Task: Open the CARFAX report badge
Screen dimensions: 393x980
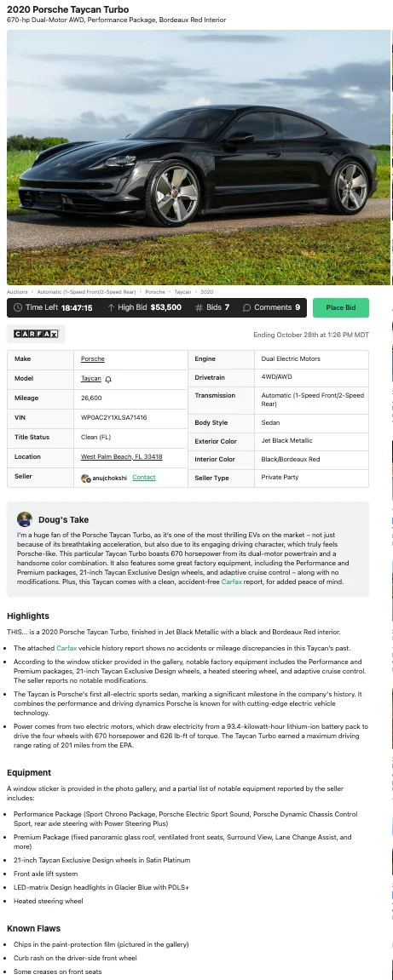Action: pos(37,335)
